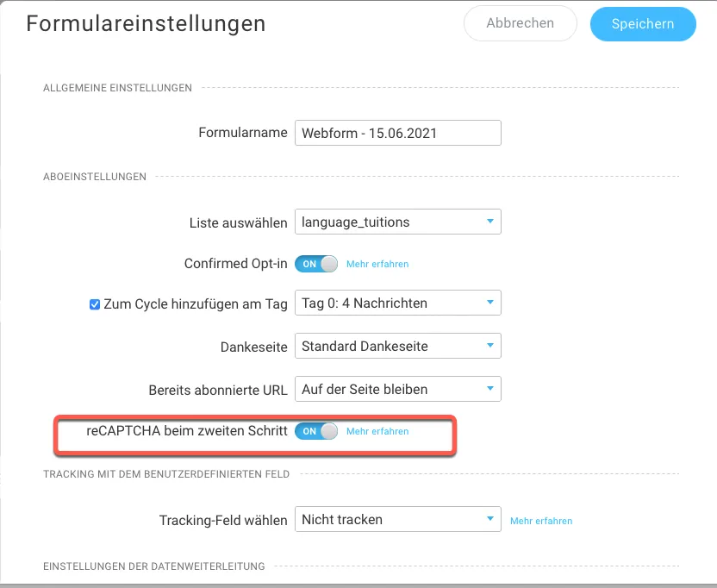Open the Tracking-Feld wählen dropdown
This screenshot has width=717, height=588.
pos(398,519)
